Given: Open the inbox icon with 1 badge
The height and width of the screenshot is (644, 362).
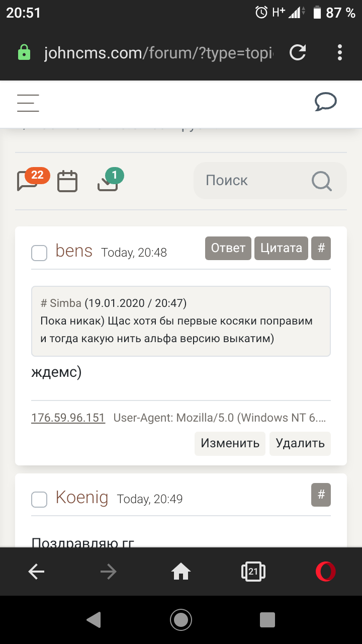Looking at the screenshot, I should click(x=108, y=182).
